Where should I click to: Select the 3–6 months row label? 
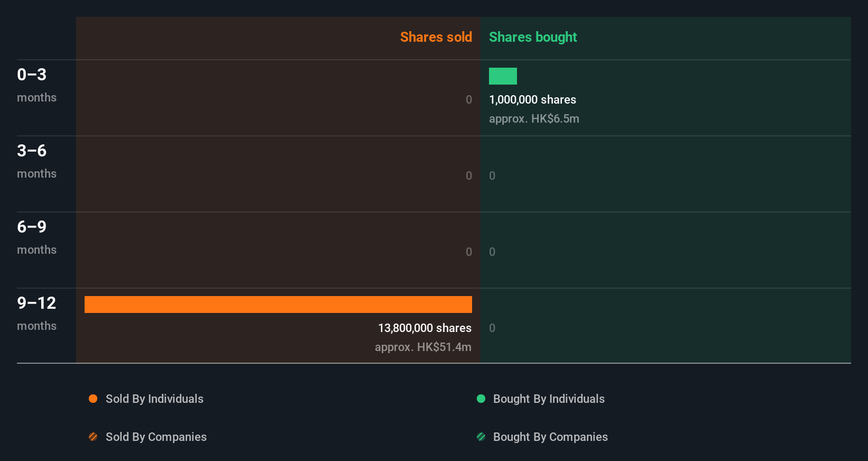[x=36, y=161]
